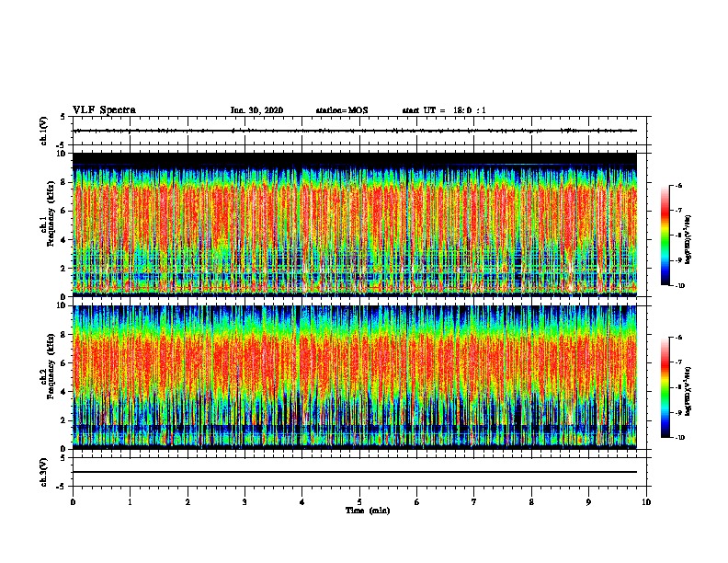Click time axis tick label "5"
This screenshot has width=728, height=563.
pos(359,502)
